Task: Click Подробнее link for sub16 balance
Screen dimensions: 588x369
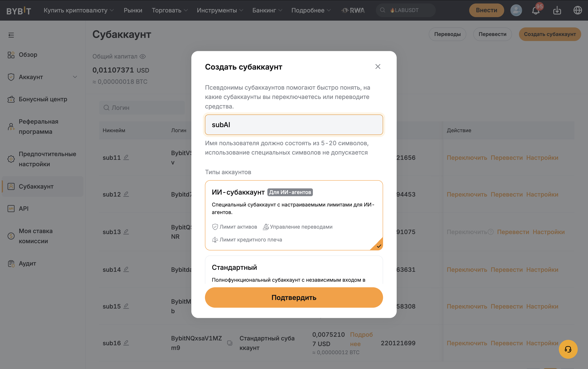Action: click(x=361, y=339)
